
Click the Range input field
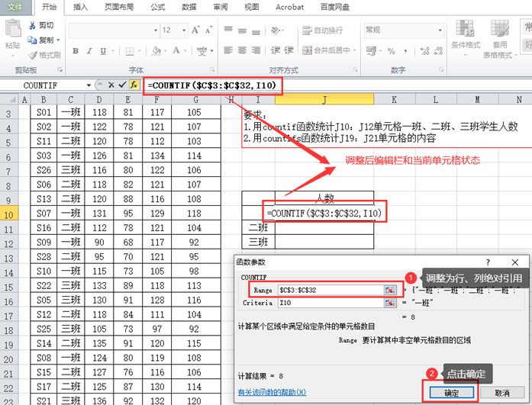tap(331, 290)
